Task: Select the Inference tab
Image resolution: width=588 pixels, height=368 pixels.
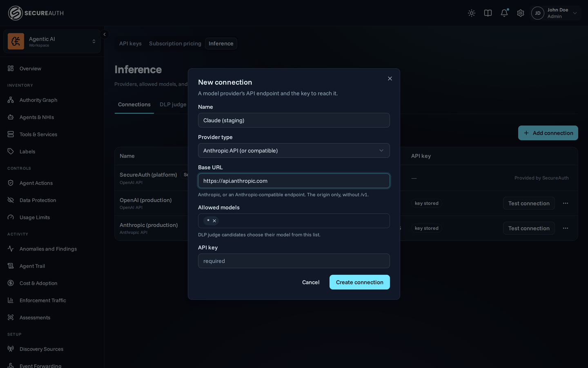Action: click(221, 43)
